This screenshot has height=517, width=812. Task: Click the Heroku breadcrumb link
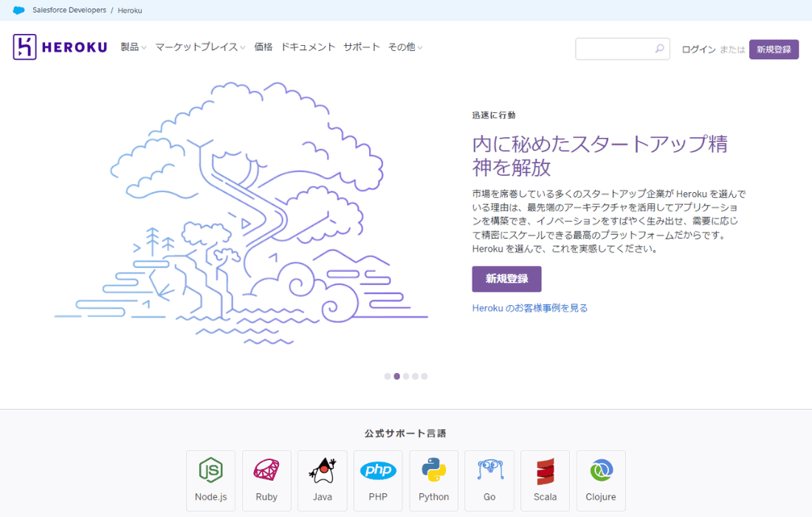click(x=129, y=10)
